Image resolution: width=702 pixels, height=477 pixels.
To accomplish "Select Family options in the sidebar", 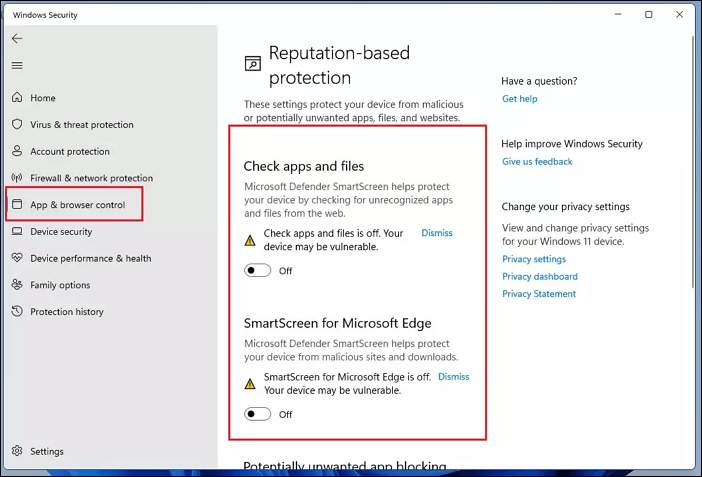I will pyautogui.click(x=60, y=285).
